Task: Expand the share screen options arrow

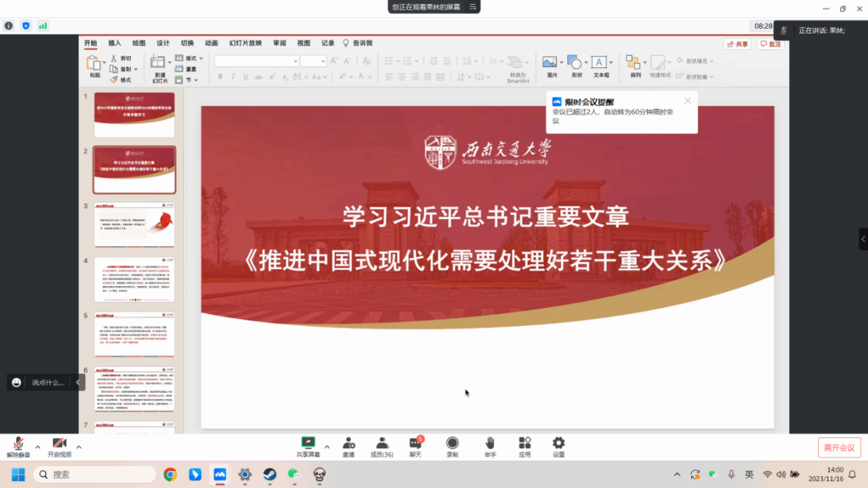Action: [327, 447]
